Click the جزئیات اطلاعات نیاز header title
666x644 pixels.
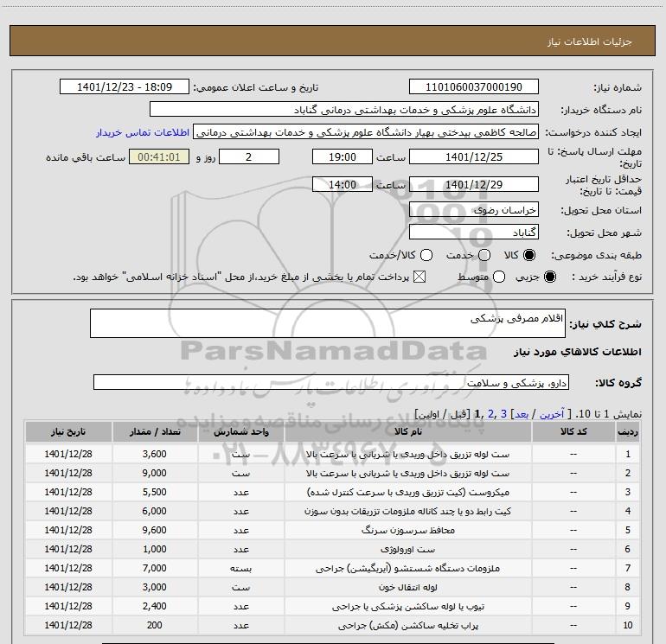pyautogui.click(x=590, y=41)
